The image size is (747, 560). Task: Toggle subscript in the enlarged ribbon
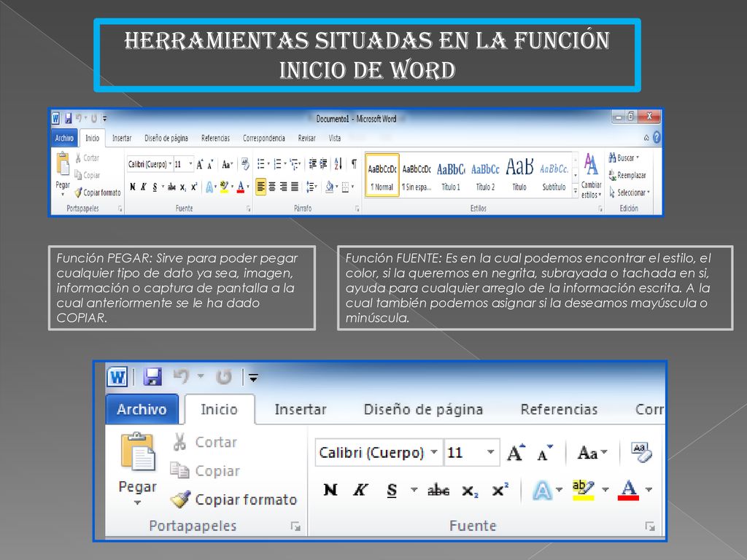click(470, 491)
